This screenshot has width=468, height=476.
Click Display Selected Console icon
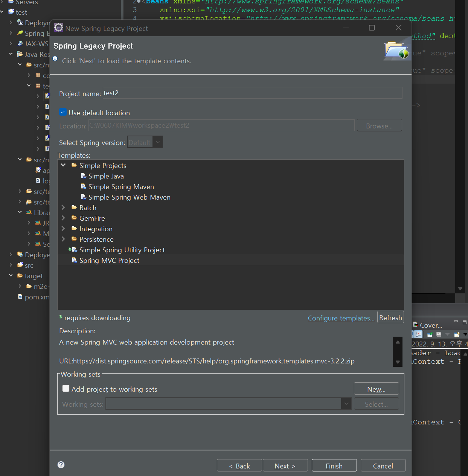(x=439, y=334)
